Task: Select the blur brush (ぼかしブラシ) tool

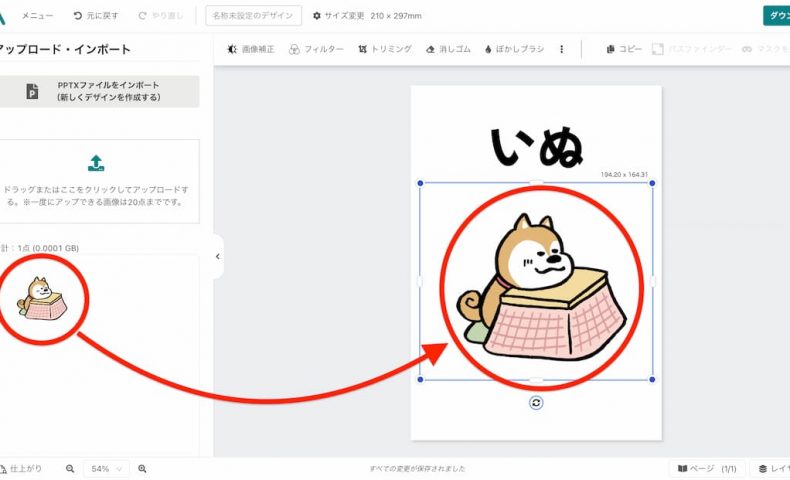Action: 514,49
